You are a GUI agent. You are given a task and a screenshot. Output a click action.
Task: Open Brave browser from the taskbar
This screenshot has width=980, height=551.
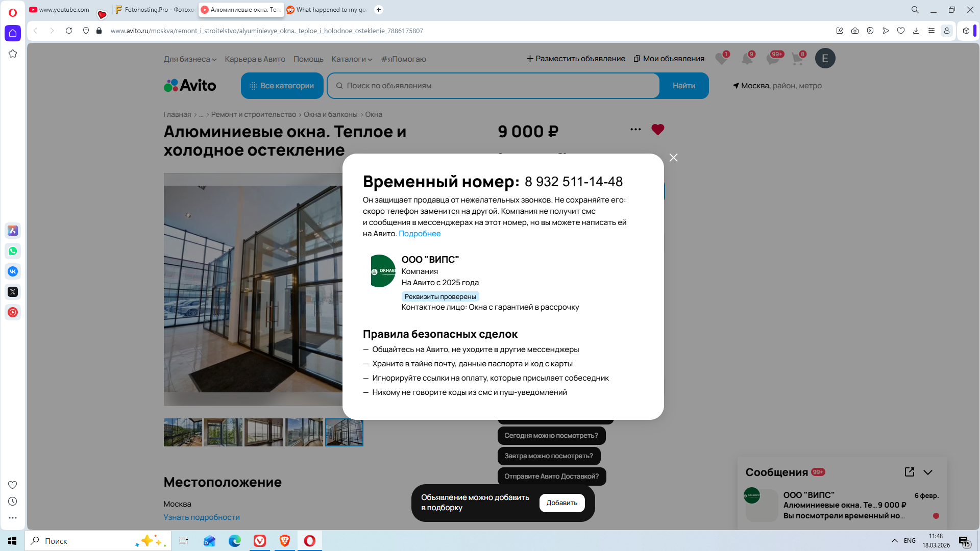[285, 541]
